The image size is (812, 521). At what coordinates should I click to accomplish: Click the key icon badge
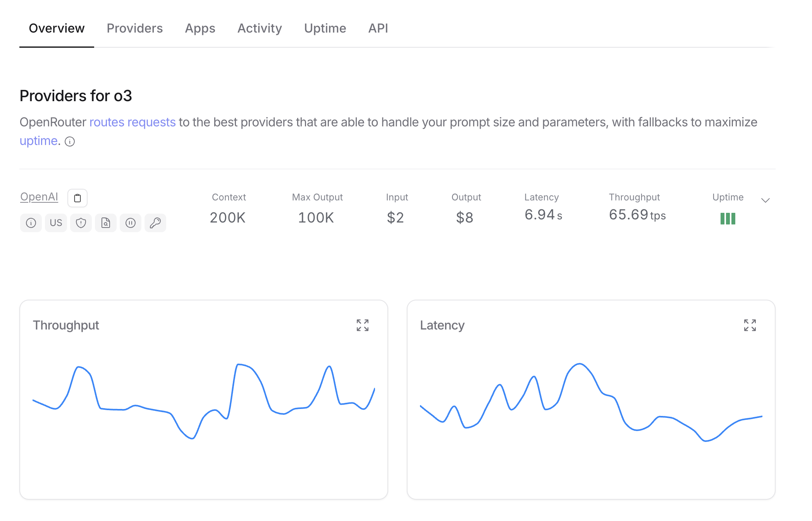155,223
